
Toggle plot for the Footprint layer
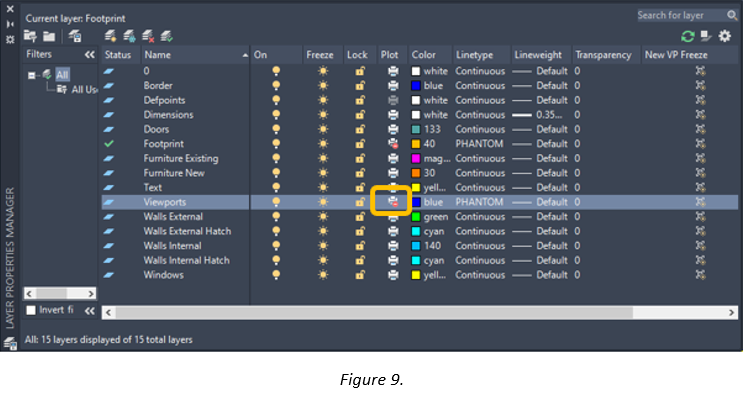pyautogui.click(x=393, y=144)
